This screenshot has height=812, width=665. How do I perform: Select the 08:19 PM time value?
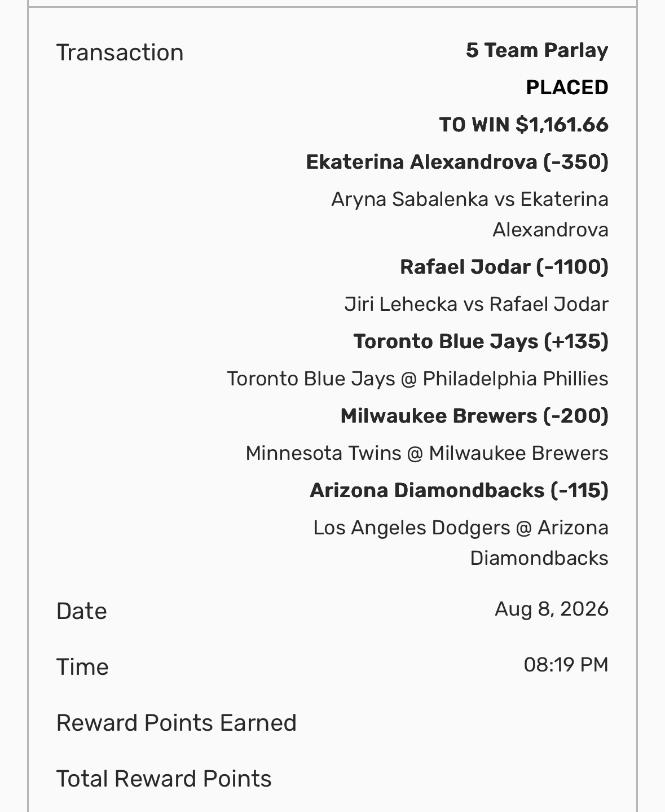pos(566,665)
